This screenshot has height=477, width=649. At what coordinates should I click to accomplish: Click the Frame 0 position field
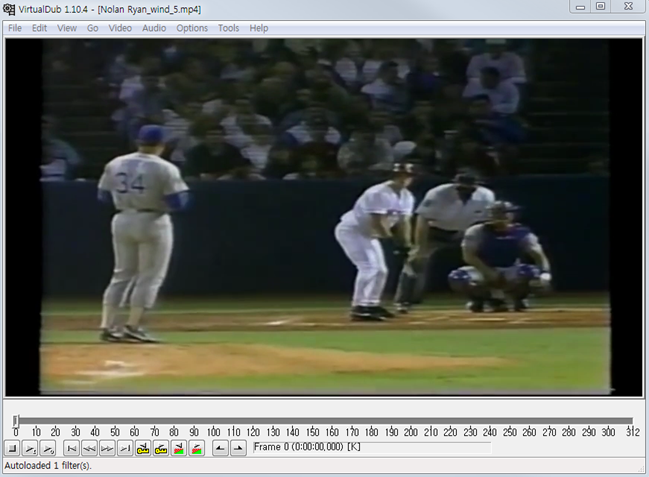coord(372,448)
